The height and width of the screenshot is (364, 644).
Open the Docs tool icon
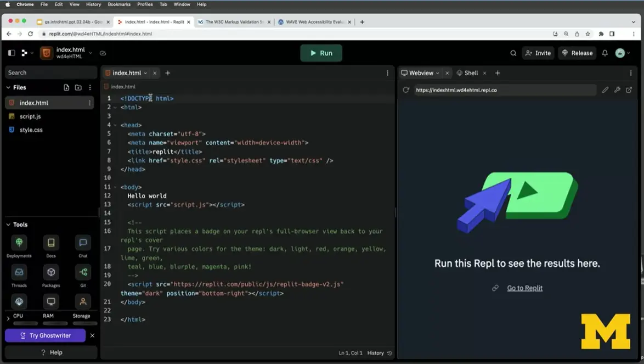51,243
